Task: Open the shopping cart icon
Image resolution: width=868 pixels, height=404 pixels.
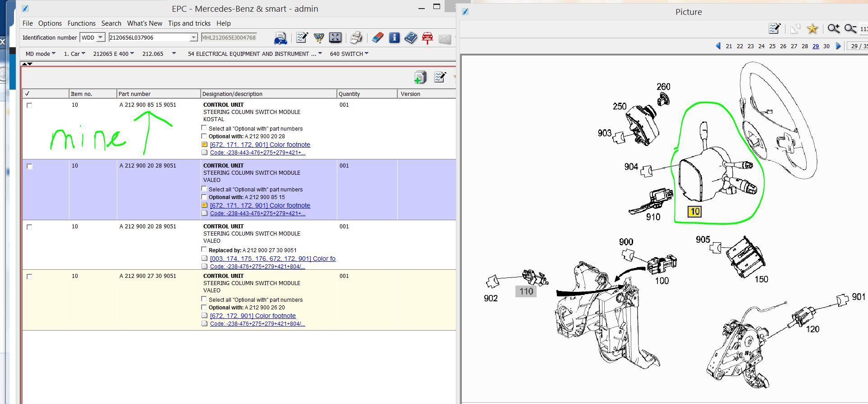Action: point(319,38)
